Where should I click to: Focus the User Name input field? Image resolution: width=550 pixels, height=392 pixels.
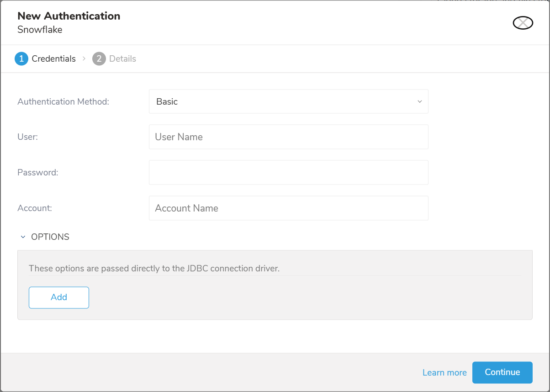pos(288,137)
